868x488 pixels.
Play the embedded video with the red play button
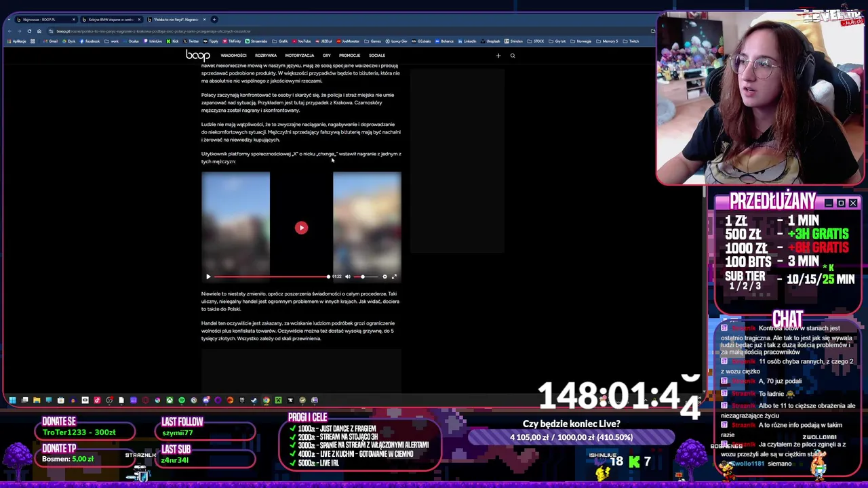pos(301,228)
